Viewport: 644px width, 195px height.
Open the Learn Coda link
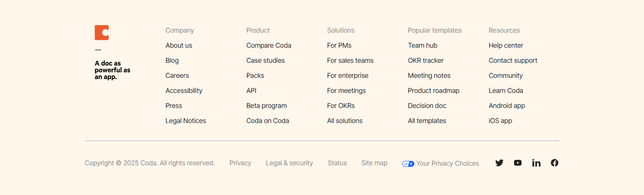(x=506, y=90)
